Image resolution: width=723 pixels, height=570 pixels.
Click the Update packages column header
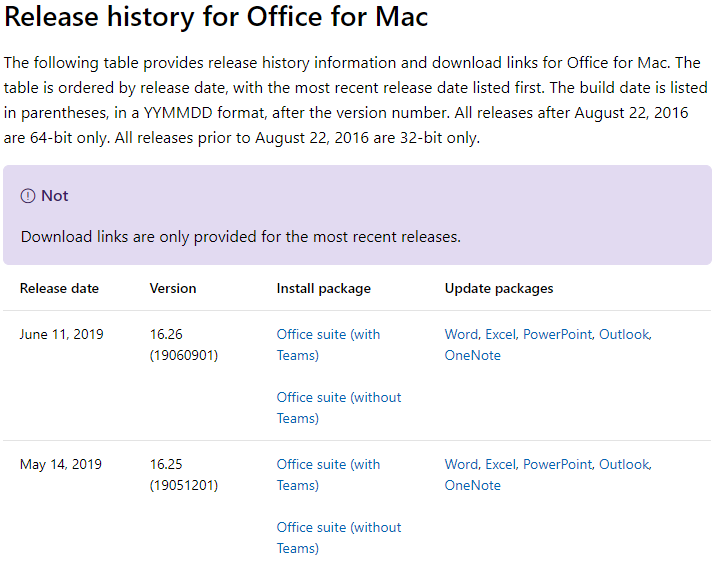pos(499,289)
